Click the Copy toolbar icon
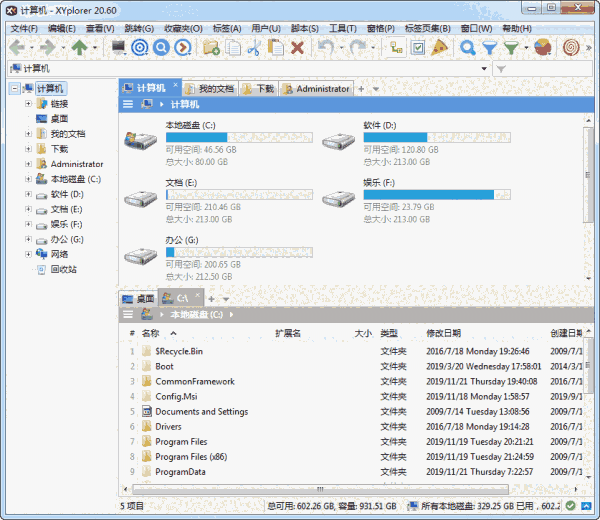 click(233, 47)
